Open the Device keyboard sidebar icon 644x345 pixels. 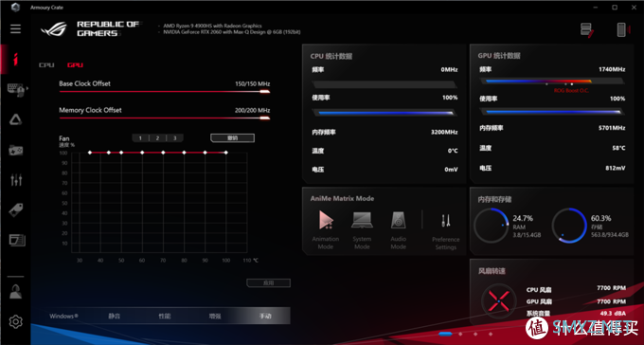(x=16, y=90)
